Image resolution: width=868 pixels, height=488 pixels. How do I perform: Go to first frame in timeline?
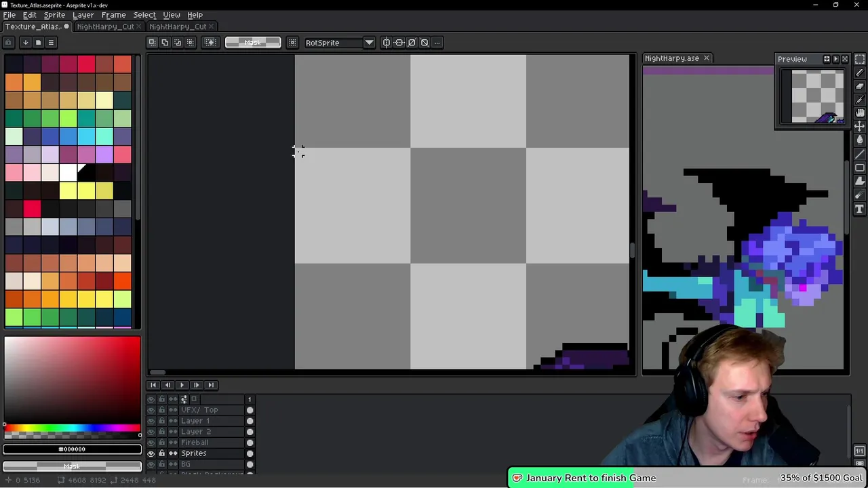(x=153, y=385)
